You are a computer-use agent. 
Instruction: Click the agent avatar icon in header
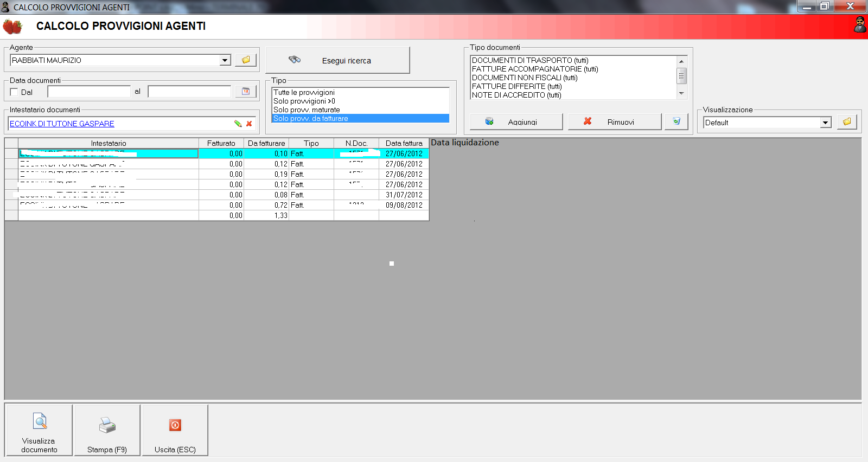[860, 25]
